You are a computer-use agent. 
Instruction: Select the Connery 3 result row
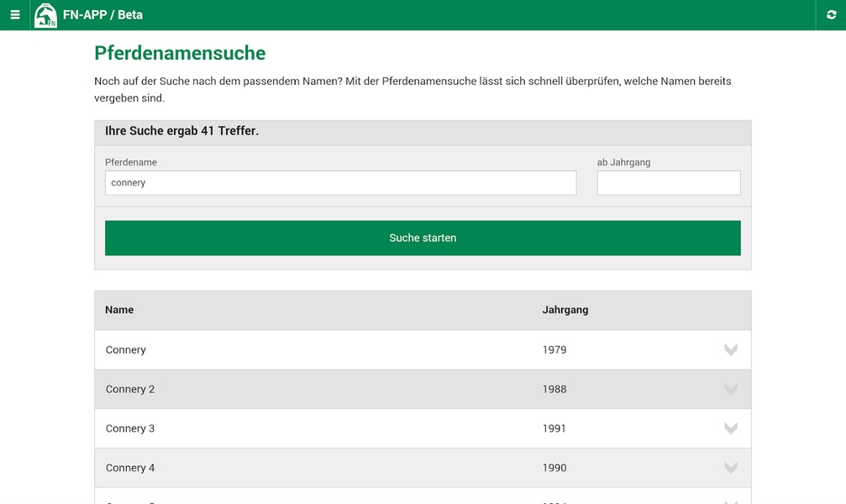coord(423,428)
